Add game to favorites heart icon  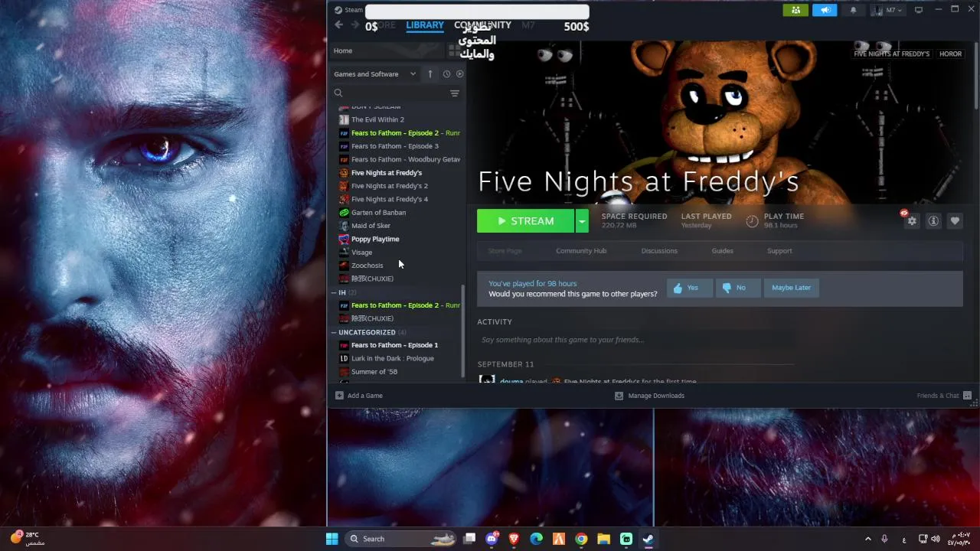click(x=955, y=221)
